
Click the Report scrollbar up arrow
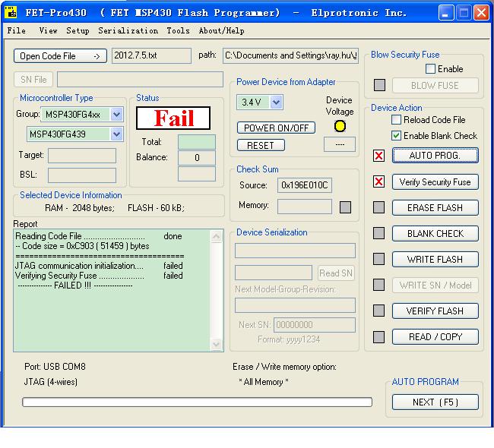(216, 236)
